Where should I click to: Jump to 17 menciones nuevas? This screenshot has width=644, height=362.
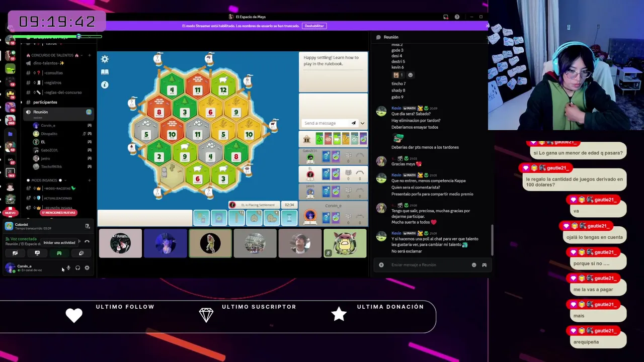tap(58, 213)
